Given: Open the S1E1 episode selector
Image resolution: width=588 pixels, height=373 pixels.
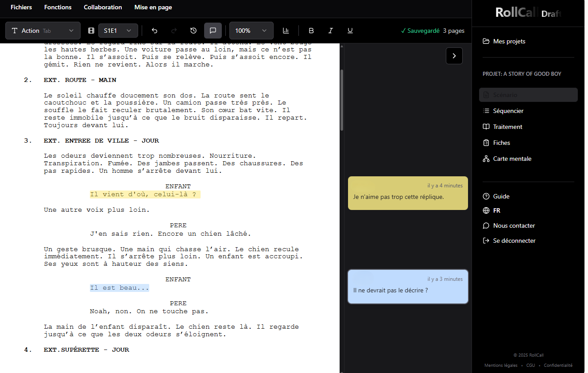Looking at the screenshot, I should tap(118, 31).
